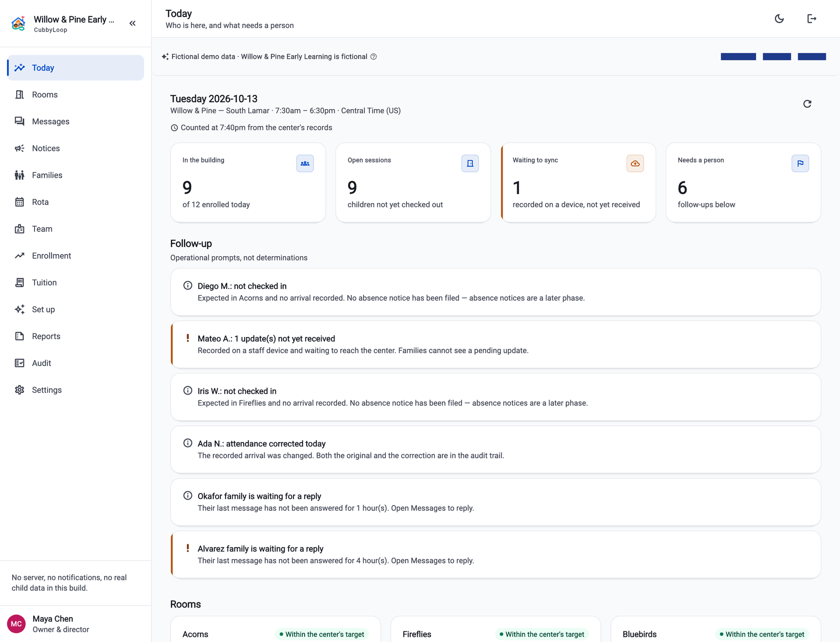Open Notices section

[x=76, y=148]
